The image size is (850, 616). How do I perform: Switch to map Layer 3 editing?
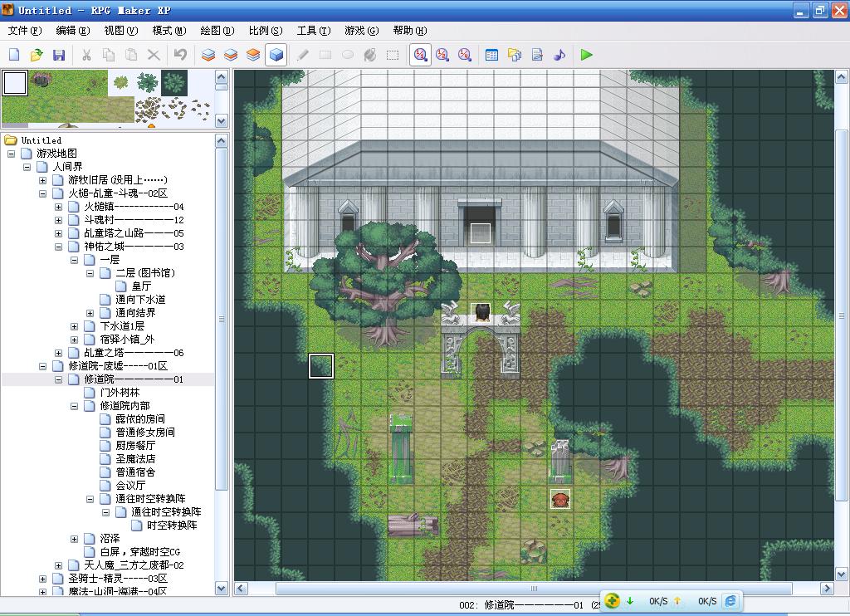coord(253,55)
